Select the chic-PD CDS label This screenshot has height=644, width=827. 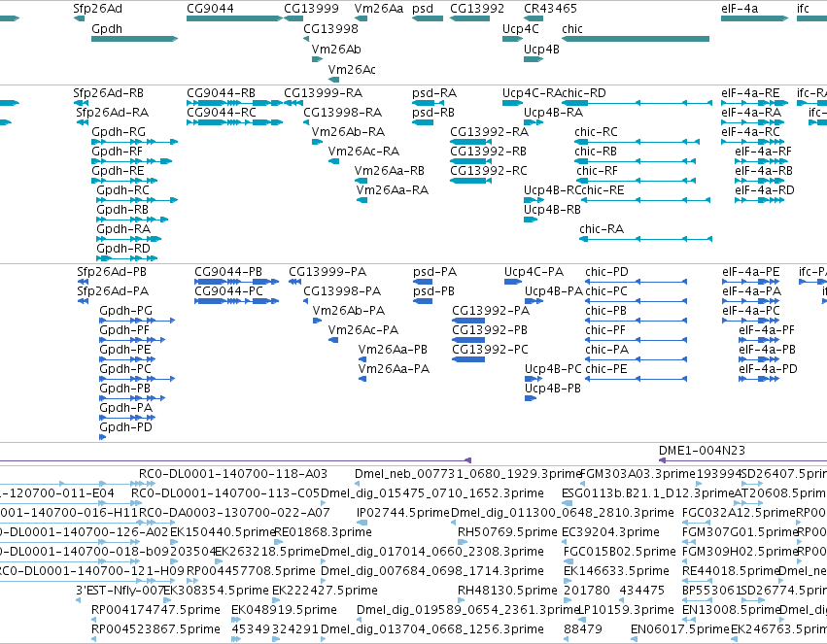[x=607, y=272]
